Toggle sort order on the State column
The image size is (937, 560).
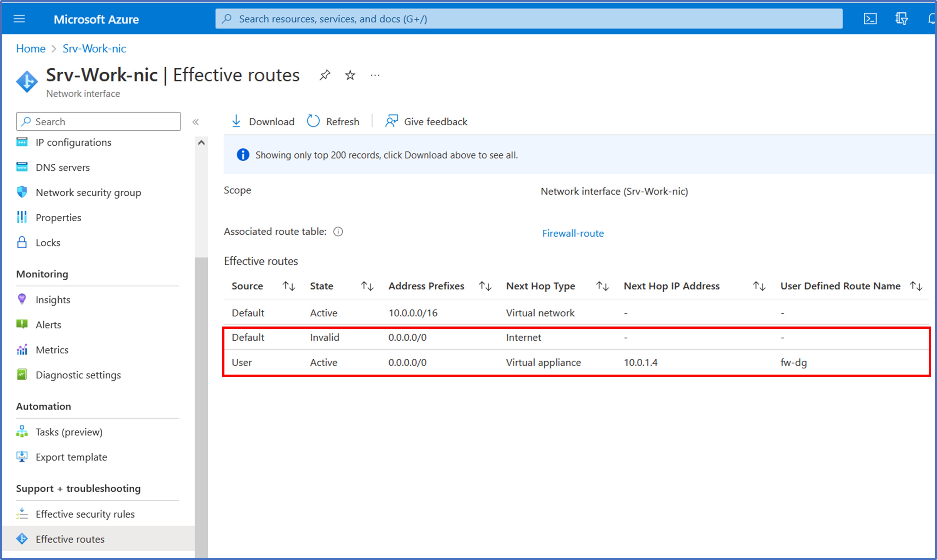coord(366,286)
